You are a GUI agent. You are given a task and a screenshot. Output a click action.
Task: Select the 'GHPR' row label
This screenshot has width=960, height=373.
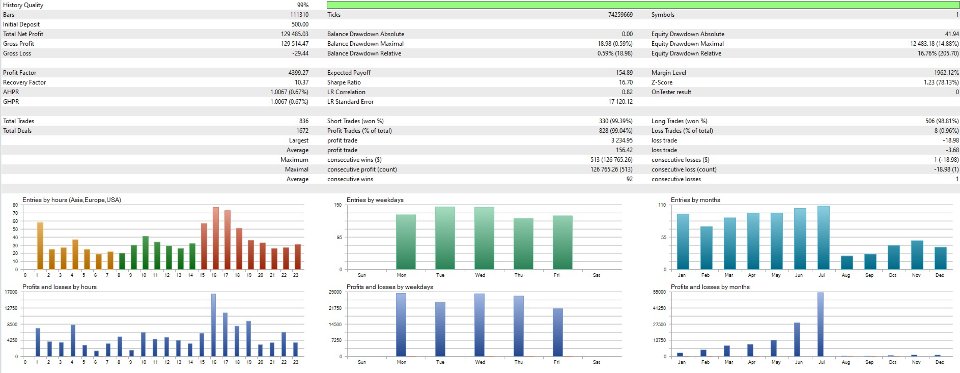pos(10,102)
